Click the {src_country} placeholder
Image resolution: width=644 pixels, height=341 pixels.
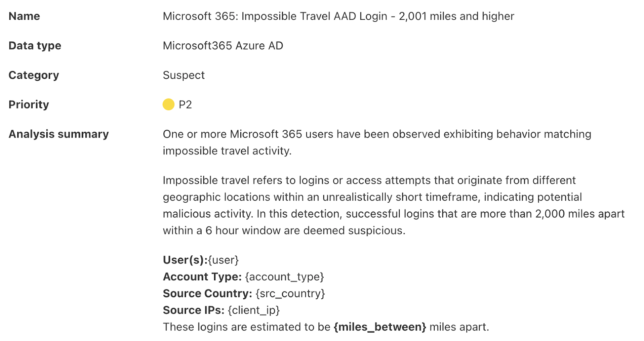[290, 294]
